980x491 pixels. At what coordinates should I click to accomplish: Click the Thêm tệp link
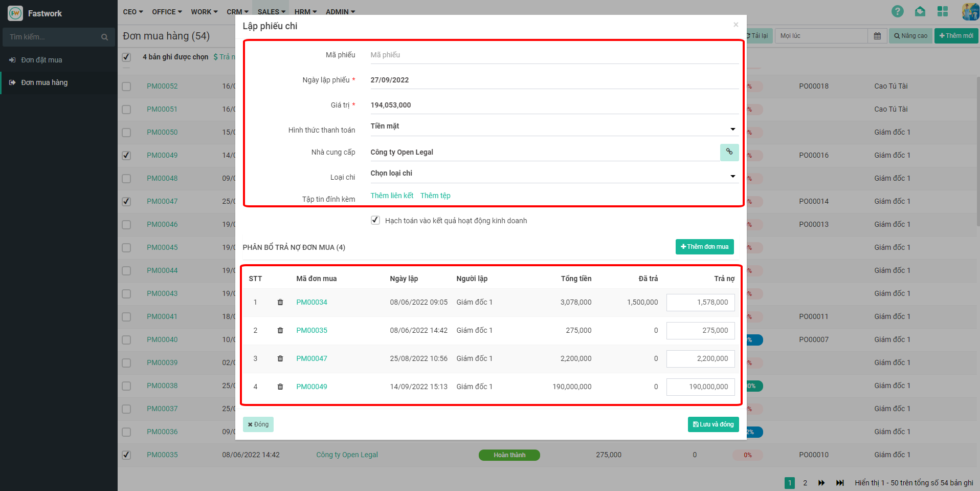[435, 196]
